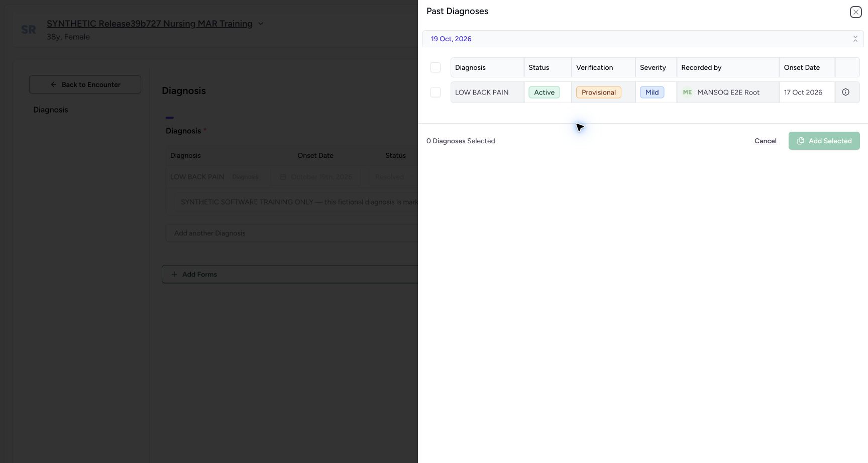Click the calendar icon in onset date field
This screenshot has height=463, width=868.
pyautogui.click(x=283, y=177)
